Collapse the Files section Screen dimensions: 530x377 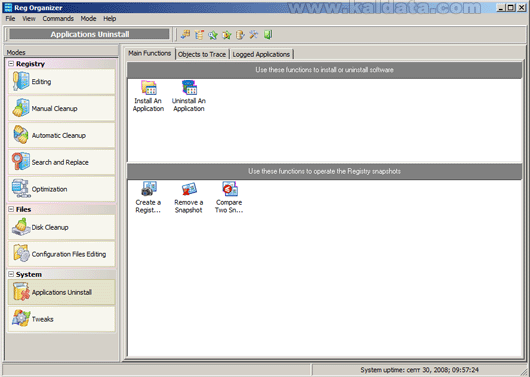coord(11,209)
